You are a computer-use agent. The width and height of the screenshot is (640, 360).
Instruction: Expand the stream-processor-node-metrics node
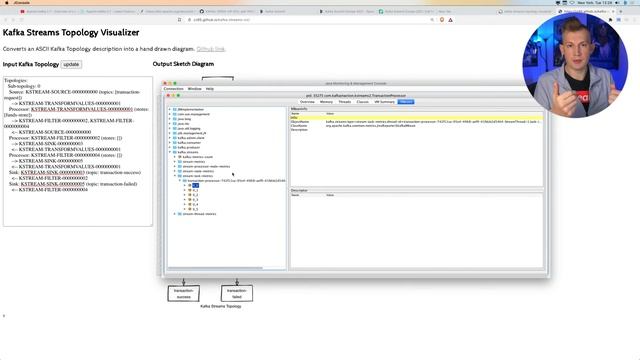point(175,167)
